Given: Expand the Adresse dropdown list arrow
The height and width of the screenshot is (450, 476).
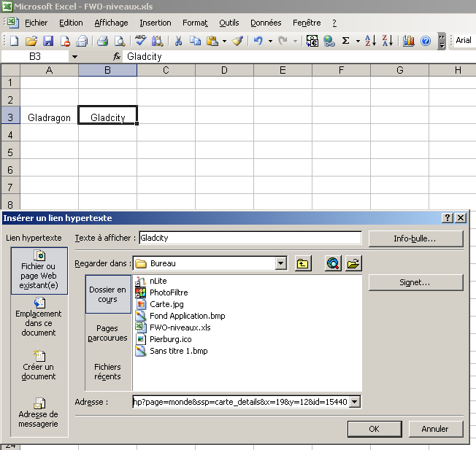Looking at the screenshot, I should point(355,402).
